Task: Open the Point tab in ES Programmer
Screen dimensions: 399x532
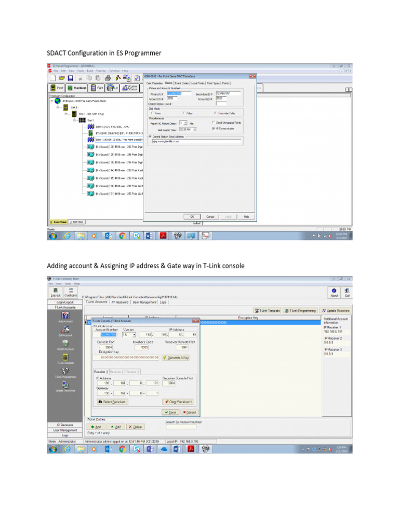Action: (x=97, y=88)
